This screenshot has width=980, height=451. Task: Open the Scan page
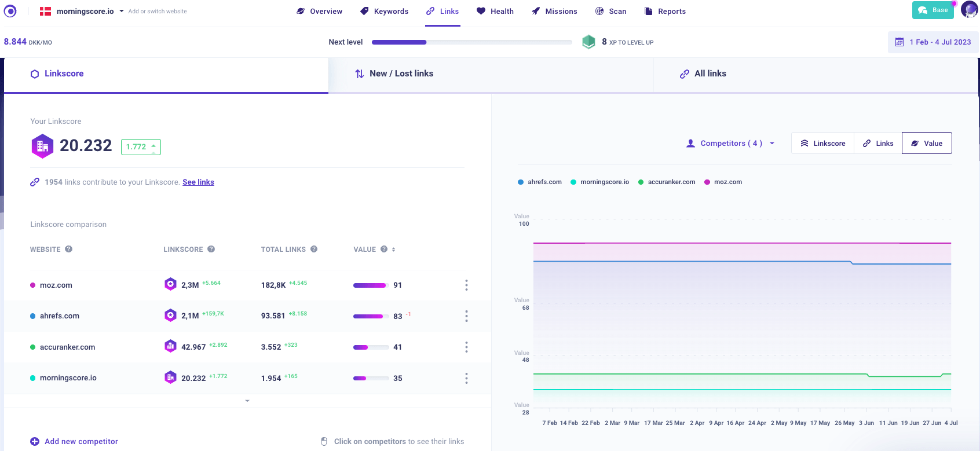click(x=611, y=11)
